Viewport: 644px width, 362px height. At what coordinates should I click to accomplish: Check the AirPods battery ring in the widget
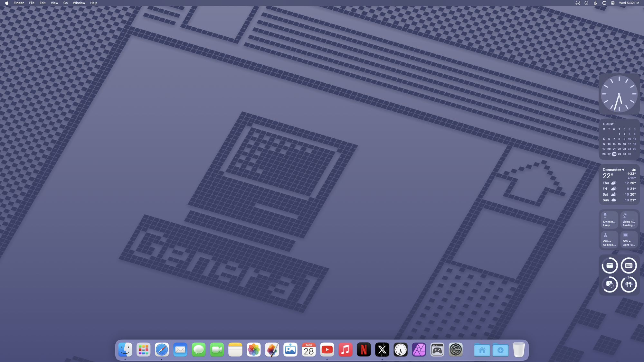coord(629,284)
